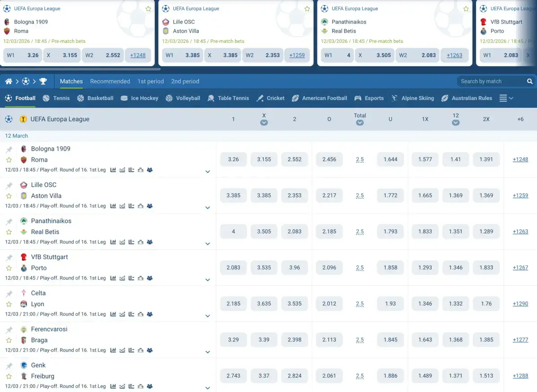Select Ice Hockey in sports bar

click(139, 98)
